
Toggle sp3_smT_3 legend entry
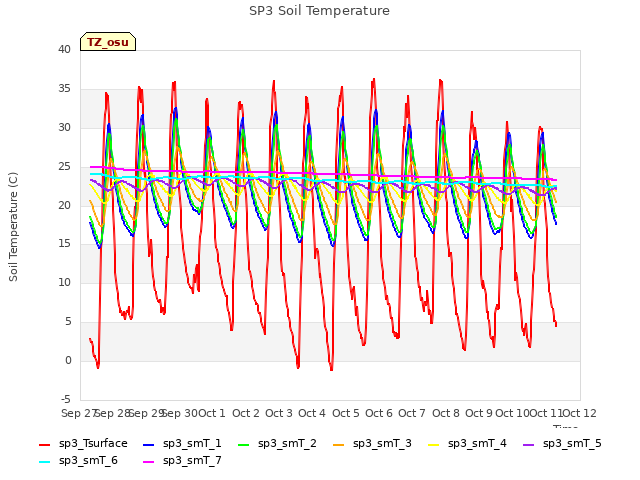(x=372, y=444)
